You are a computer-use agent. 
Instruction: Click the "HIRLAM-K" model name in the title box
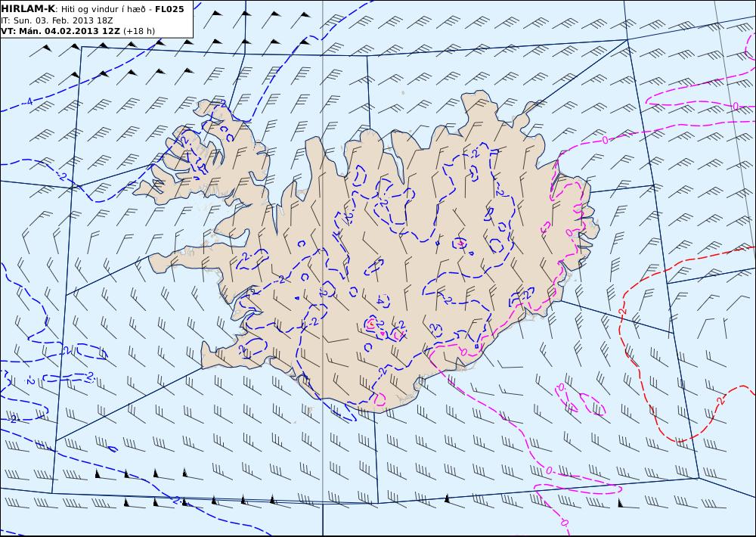coord(28,9)
